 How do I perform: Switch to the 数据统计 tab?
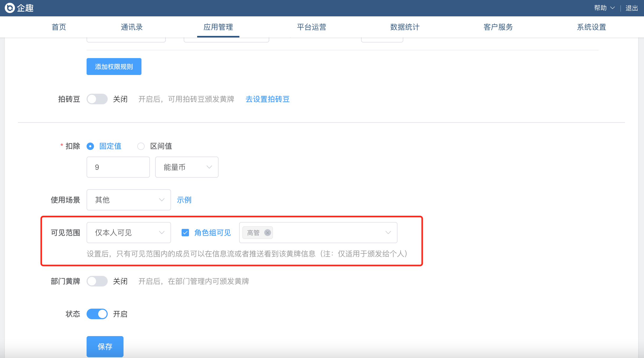pos(405,27)
